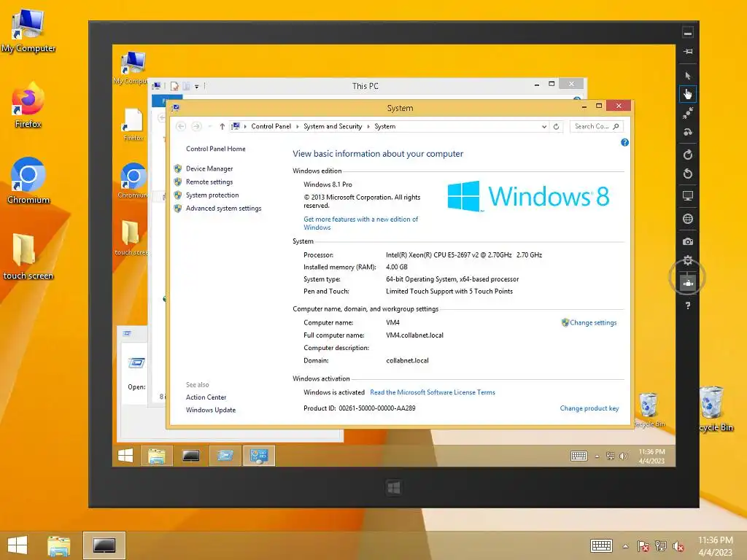This screenshot has width=747, height=560.
Task: Click Change product key link
Action: [x=589, y=408]
